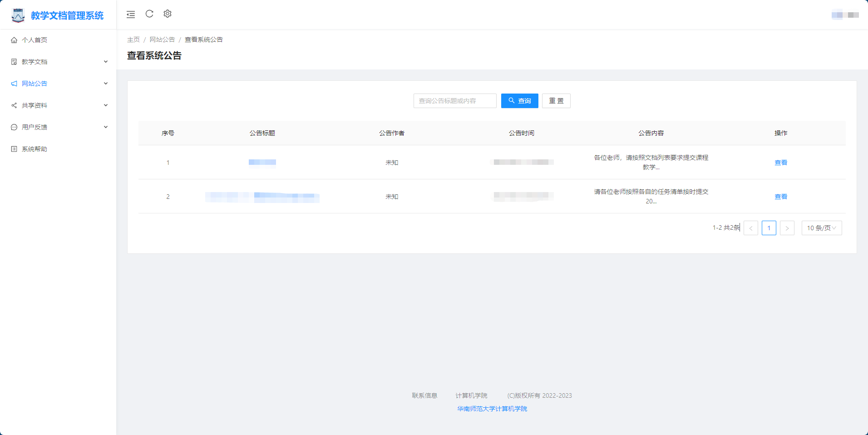Open the 10 条/页 page size dropdown
This screenshot has width=868, height=435.
[822, 228]
